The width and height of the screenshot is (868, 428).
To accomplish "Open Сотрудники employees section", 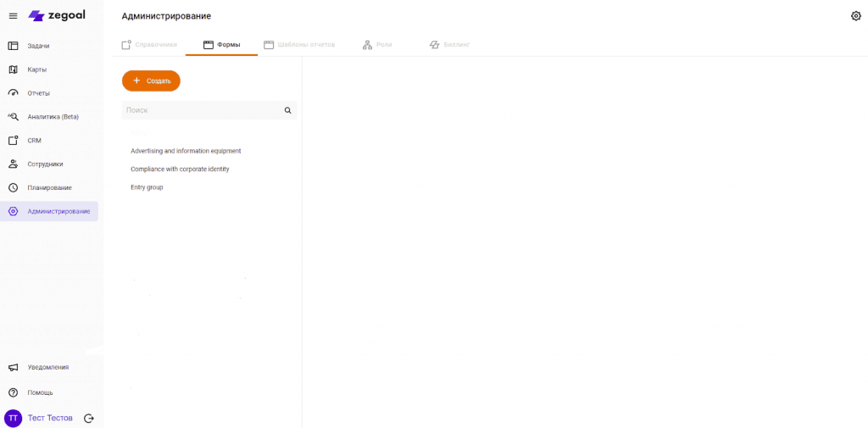I will [x=45, y=164].
